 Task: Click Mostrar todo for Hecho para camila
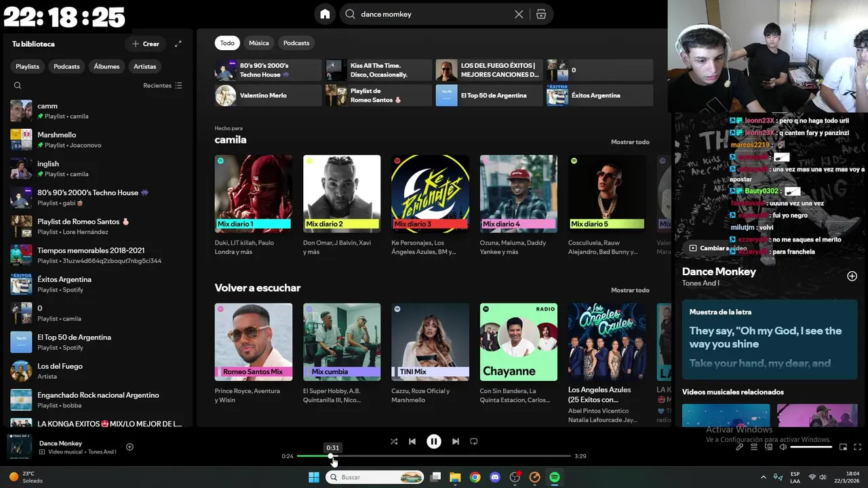coord(630,142)
